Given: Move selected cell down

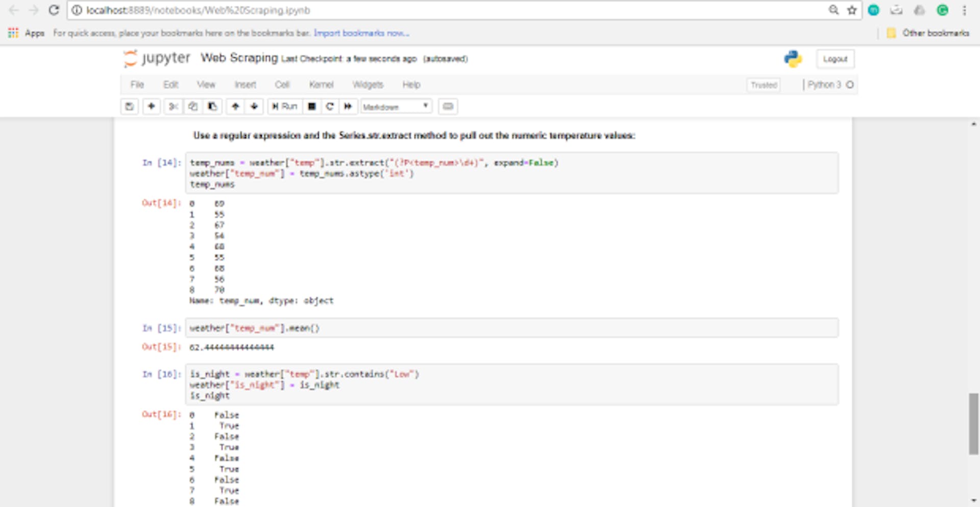Looking at the screenshot, I should click(x=254, y=107).
